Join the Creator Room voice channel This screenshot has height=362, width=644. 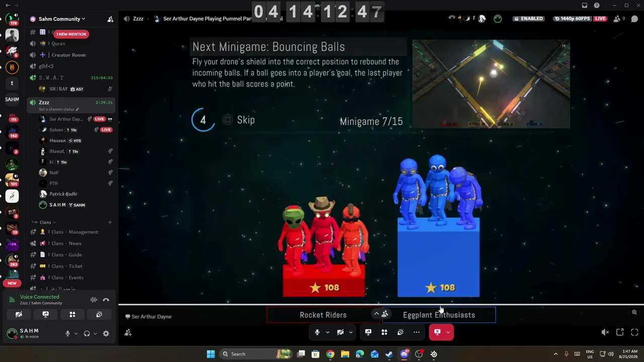coord(71,55)
